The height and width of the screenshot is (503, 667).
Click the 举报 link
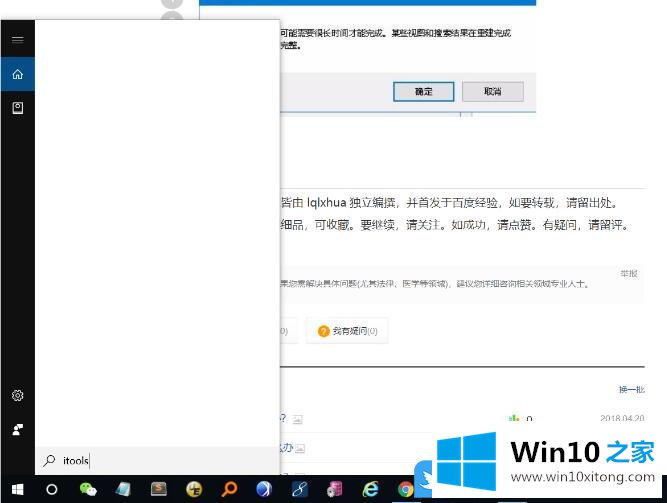pos(628,274)
